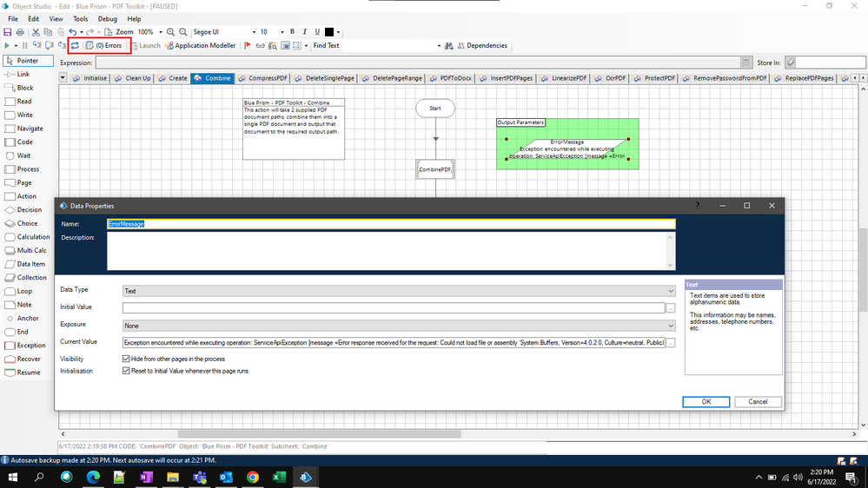Click the zoom in magnifier icon
Image resolution: width=868 pixels, height=488 pixels.
tap(171, 32)
